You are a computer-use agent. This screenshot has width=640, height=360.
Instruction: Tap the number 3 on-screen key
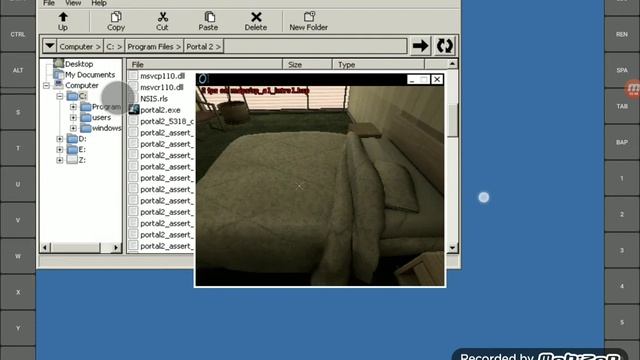[x=622, y=250]
